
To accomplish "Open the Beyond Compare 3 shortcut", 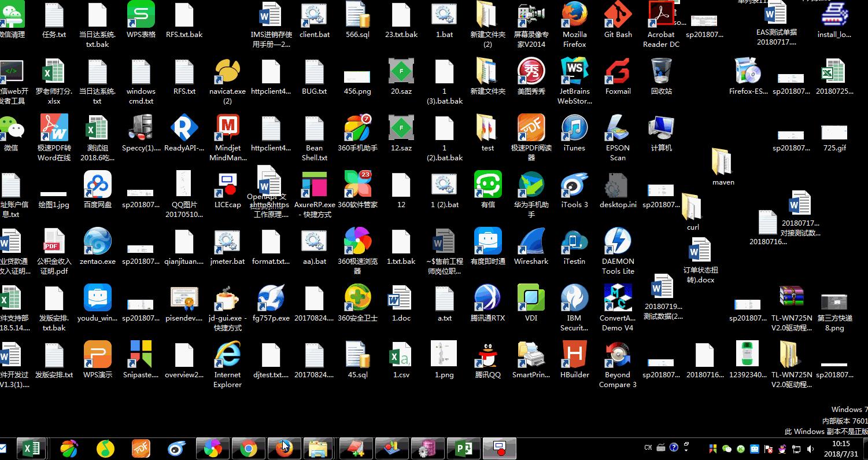I will point(618,355).
